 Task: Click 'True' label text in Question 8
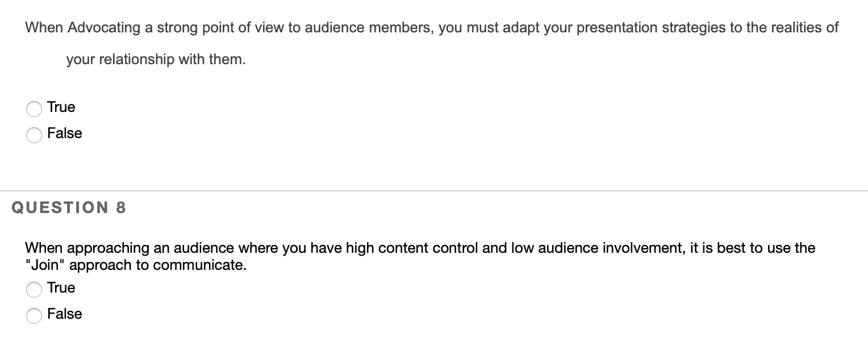point(61,288)
